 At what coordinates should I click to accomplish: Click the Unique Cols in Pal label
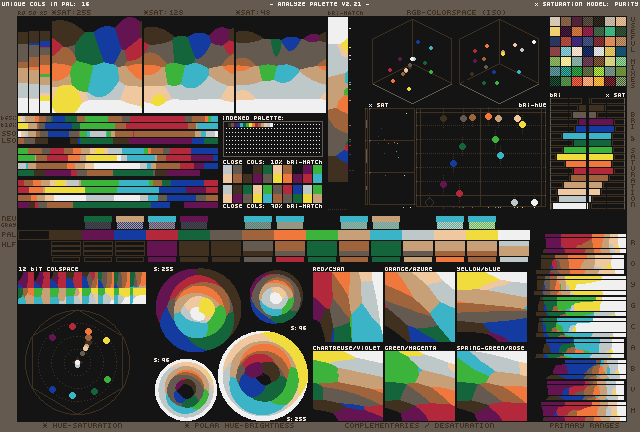pyautogui.click(x=45, y=4)
